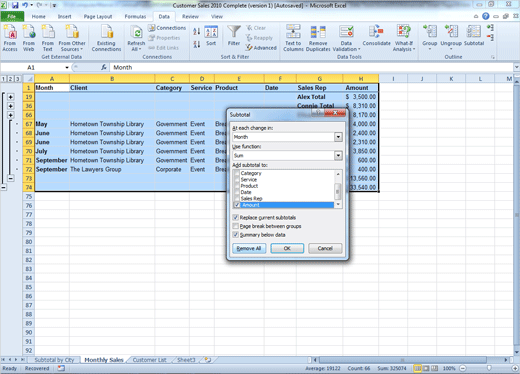Click the subtotal field list scrollbar
This screenshot has height=374, width=520.
pos(338,189)
